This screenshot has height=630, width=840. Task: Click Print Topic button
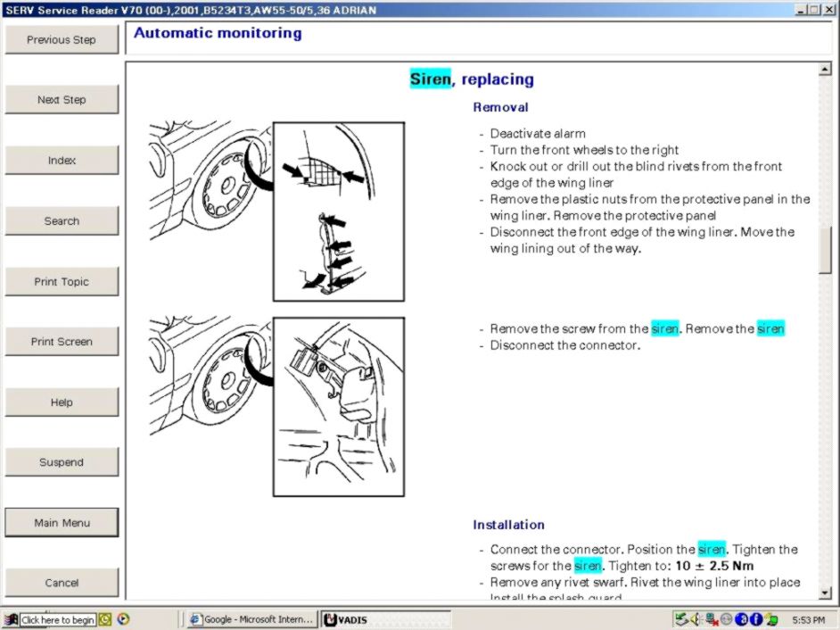tap(62, 281)
